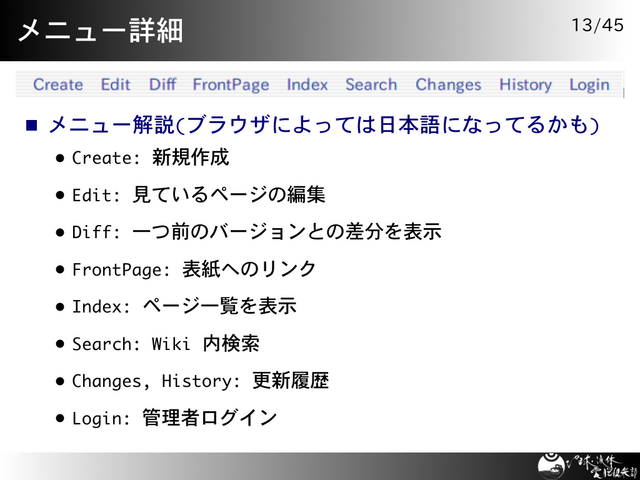Click the Create: 新規作成 bullet item
Screen dimensions: 640x480
point(150,158)
